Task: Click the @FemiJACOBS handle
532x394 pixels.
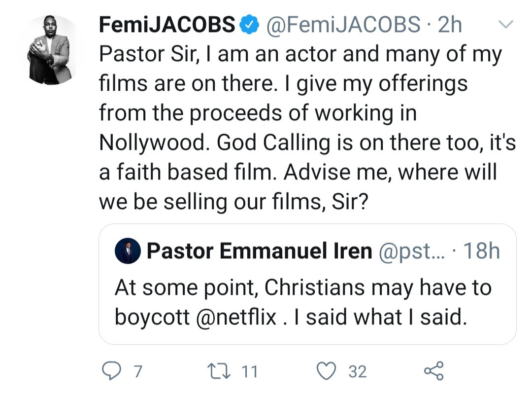Action: click(343, 25)
